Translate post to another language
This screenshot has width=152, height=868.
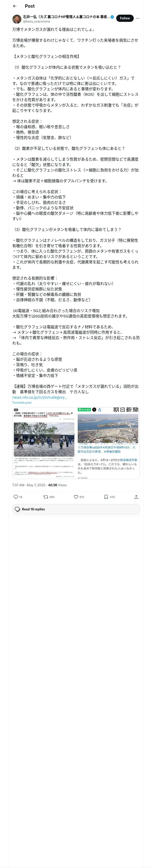(22, 403)
